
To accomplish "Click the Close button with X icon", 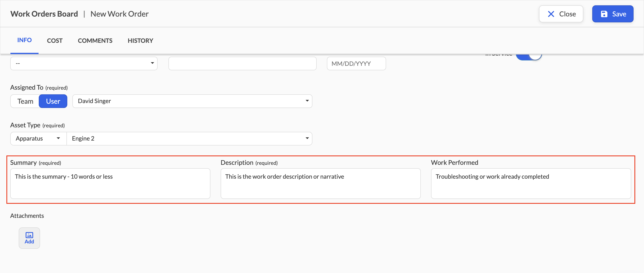I will [x=561, y=14].
